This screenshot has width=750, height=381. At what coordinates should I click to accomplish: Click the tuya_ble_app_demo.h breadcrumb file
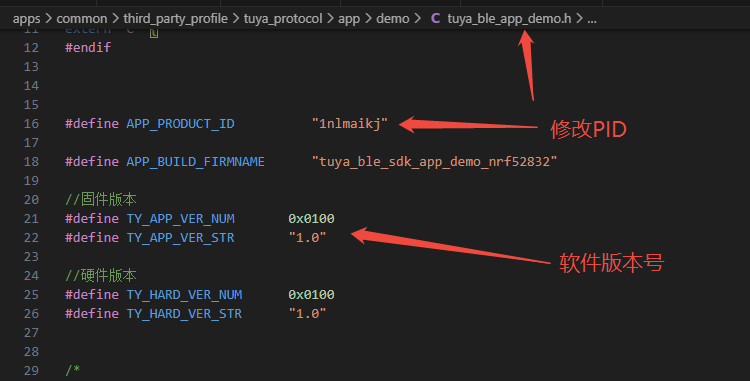509,19
